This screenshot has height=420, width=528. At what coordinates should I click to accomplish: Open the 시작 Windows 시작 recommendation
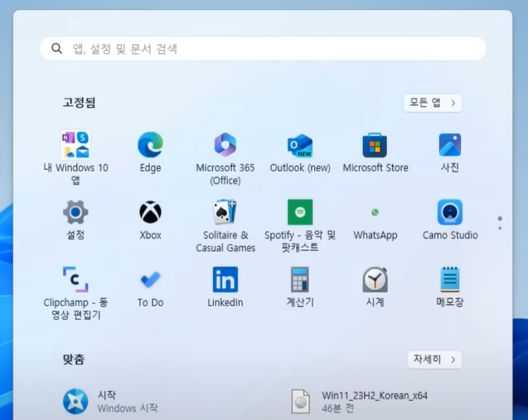111,401
